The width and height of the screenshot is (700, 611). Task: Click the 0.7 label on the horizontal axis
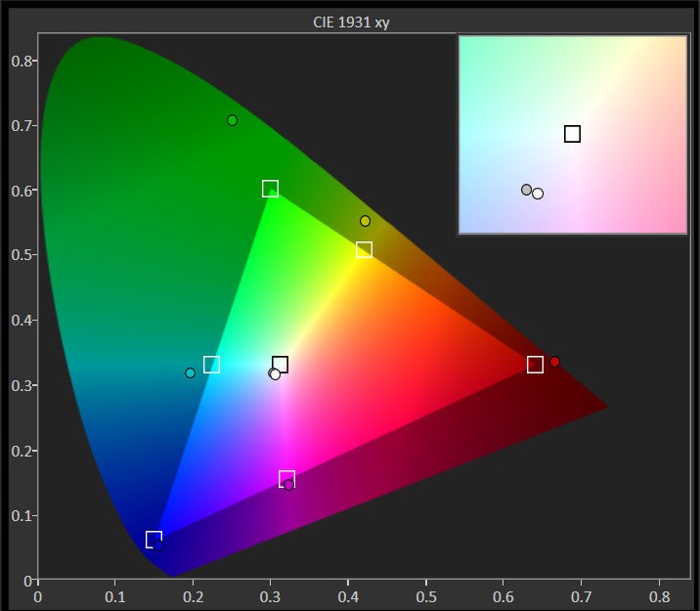pyautogui.click(x=582, y=596)
